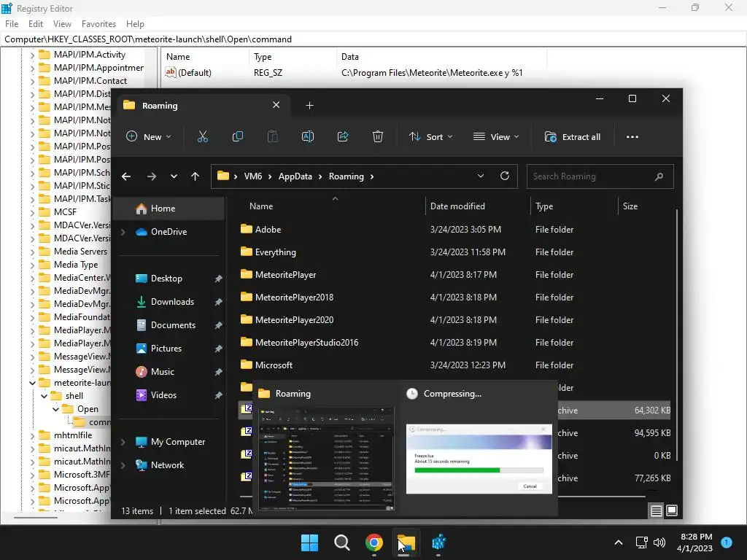Open the Help menu in Registry Editor

coord(135,24)
